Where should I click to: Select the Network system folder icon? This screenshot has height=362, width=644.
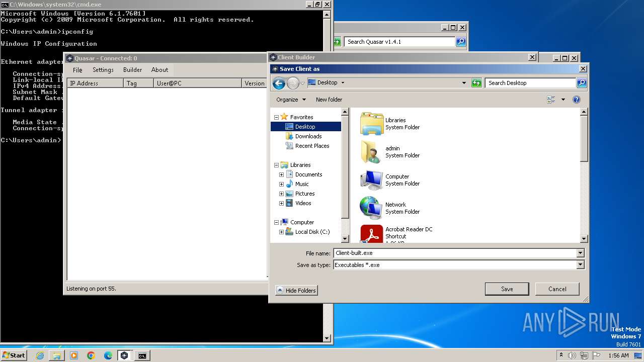372,208
